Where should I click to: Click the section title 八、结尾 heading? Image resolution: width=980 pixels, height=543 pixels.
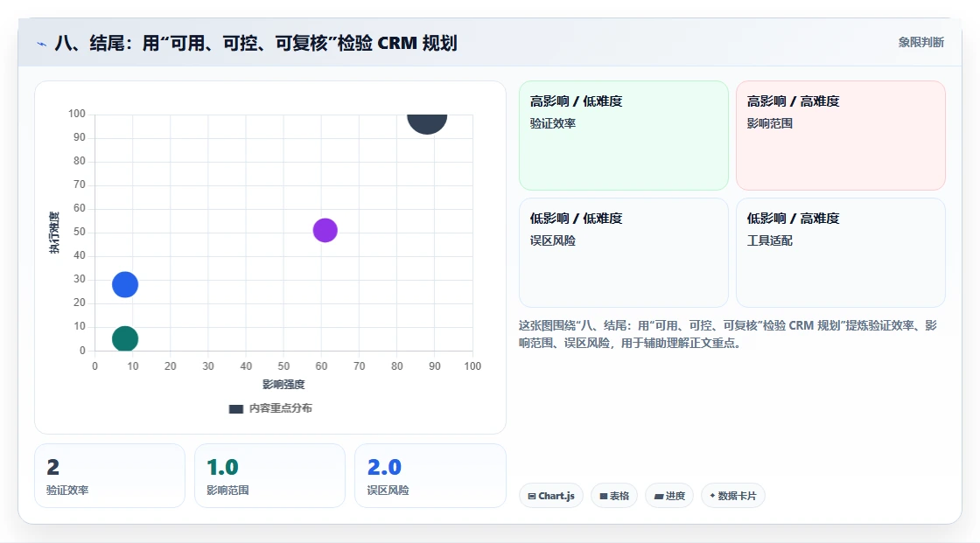[x=255, y=43]
